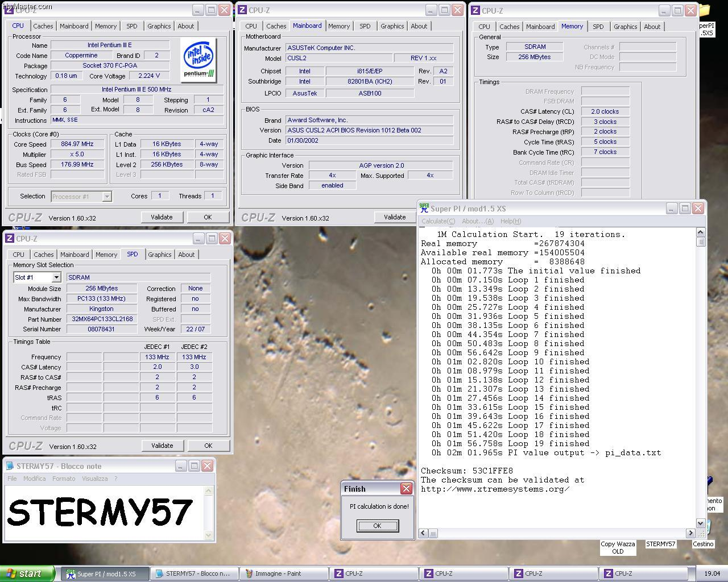Click Part Number 32MX64PC133CL2168 field
Screen dimensions: 728x582
coord(102,319)
